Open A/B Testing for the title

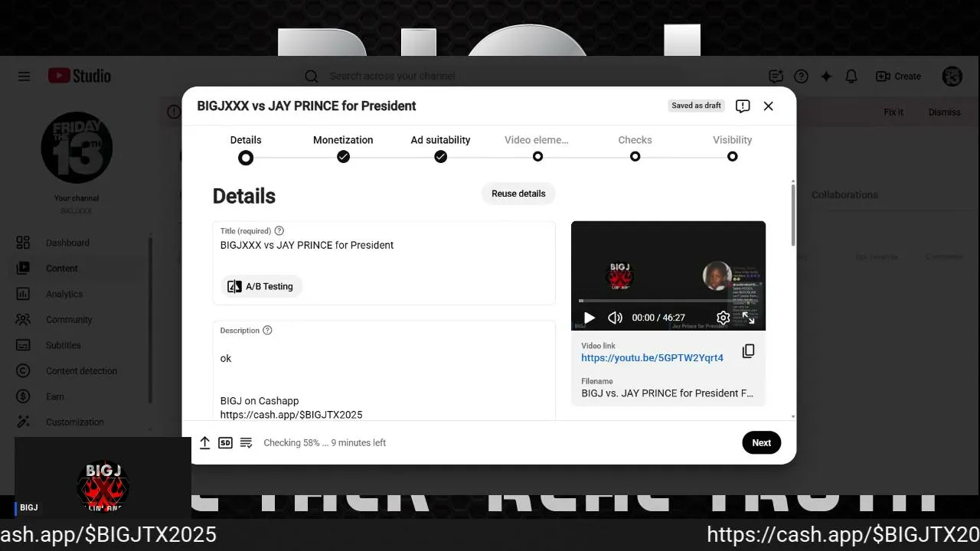pyautogui.click(x=262, y=286)
